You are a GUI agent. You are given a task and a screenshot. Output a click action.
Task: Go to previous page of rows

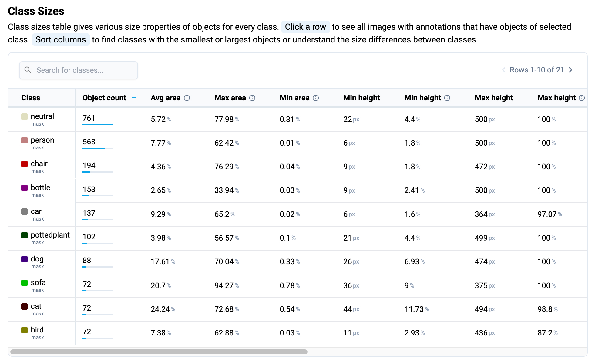pos(504,70)
